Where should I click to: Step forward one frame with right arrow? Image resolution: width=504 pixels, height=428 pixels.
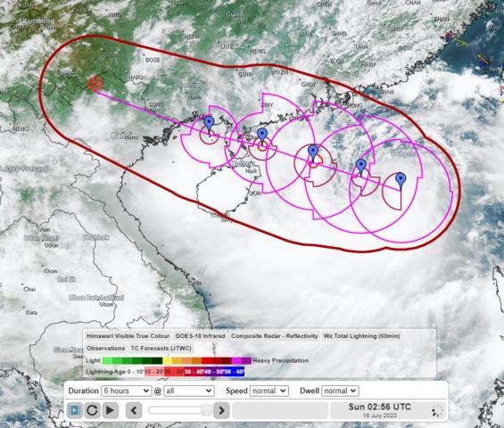click(221, 410)
